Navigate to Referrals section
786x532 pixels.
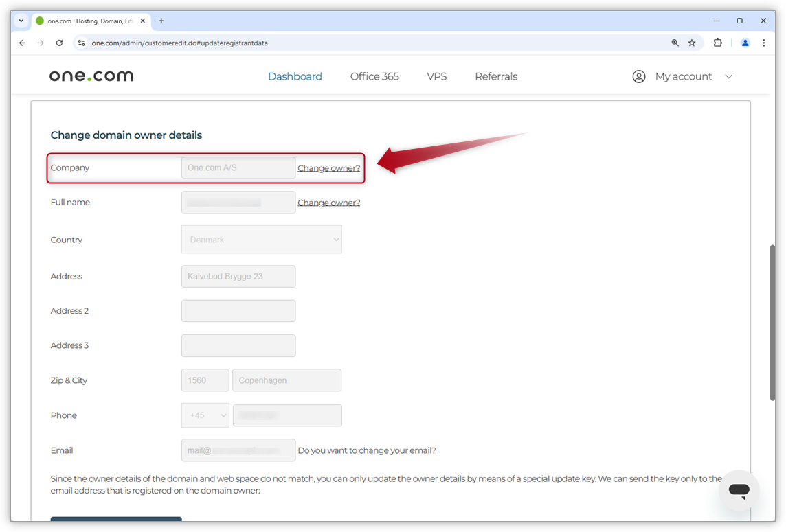(x=495, y=76)
